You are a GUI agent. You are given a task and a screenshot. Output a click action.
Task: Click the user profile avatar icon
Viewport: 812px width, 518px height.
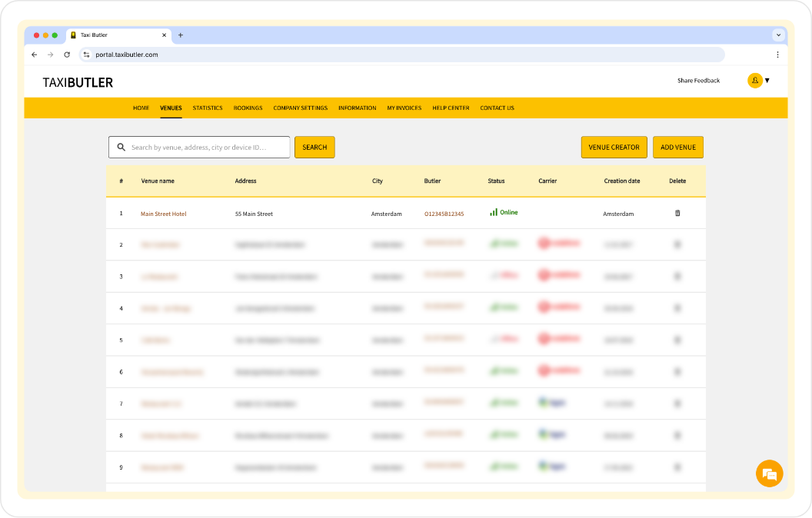coord(754,81)
